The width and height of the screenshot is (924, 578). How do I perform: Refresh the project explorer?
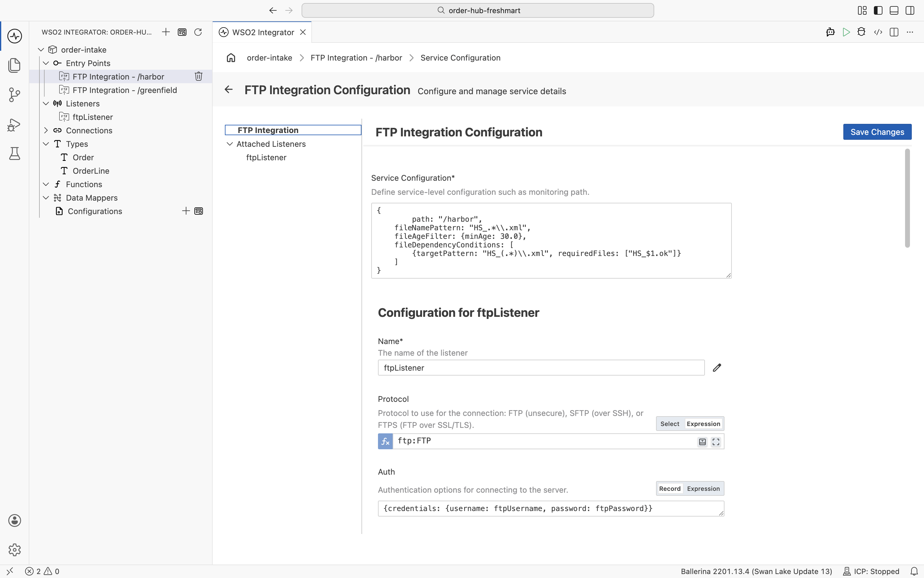coord(198,32)
